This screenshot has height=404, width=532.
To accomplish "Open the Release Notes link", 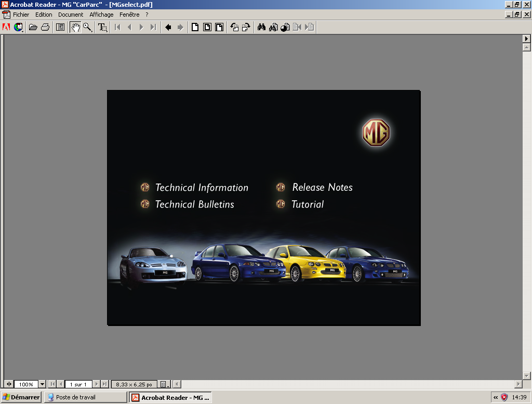I will coord(322,187).
